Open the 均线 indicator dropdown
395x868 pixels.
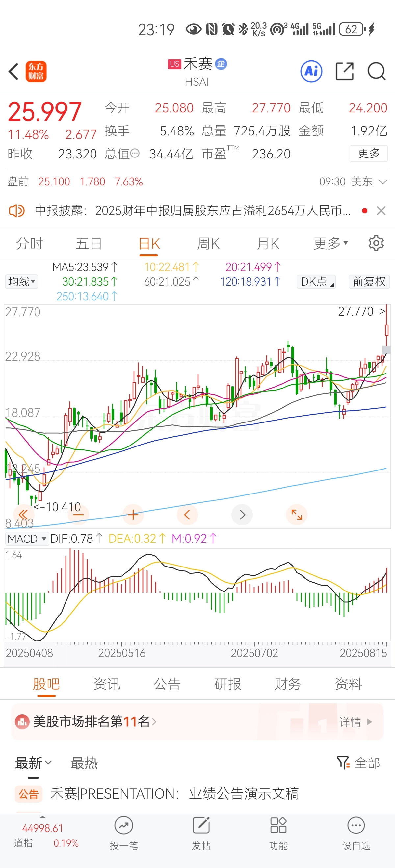22,281
